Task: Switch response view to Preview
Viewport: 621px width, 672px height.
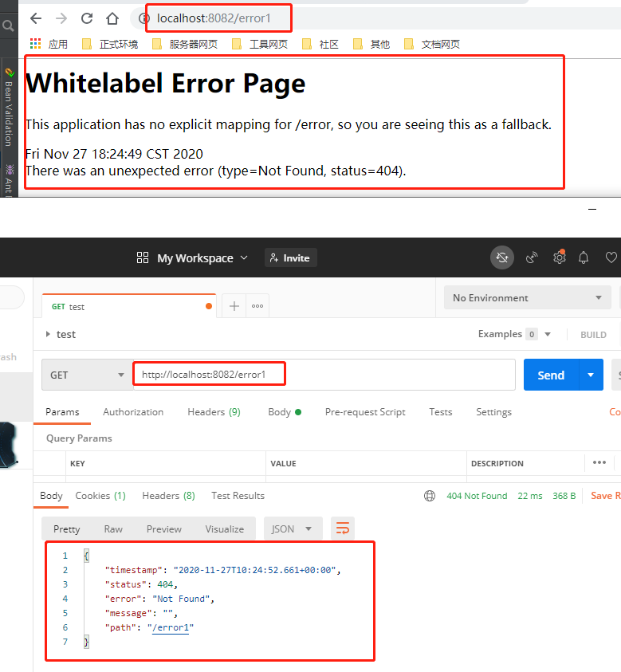Action: [x=164, y=529]
